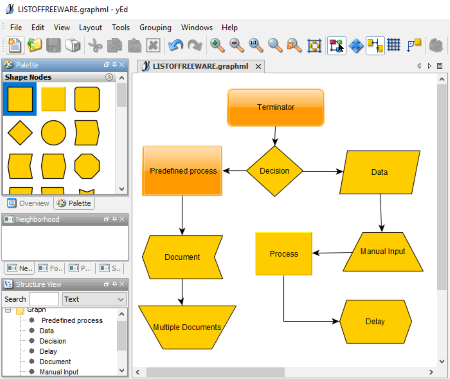Click the label/flag toolbar icon

point(414,45)
